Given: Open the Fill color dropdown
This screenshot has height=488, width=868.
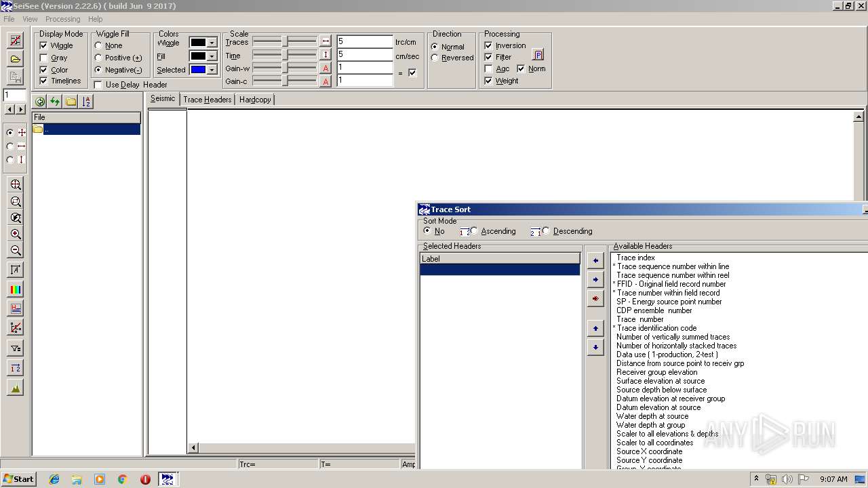Looking at the screenshot, I should [x=212, y=56].
